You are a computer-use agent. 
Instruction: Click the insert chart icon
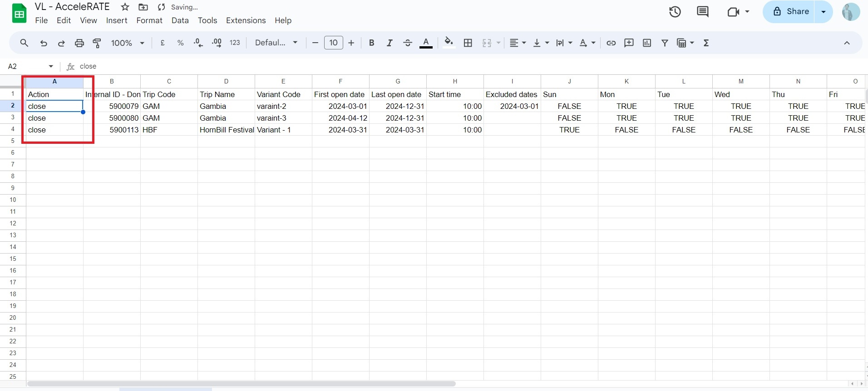[647, 43]
